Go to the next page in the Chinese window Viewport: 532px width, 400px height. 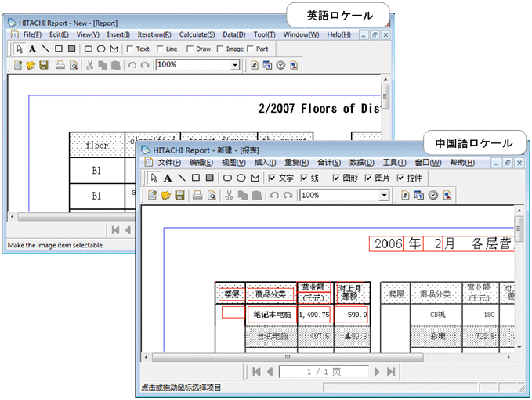[x=377, y=371]
